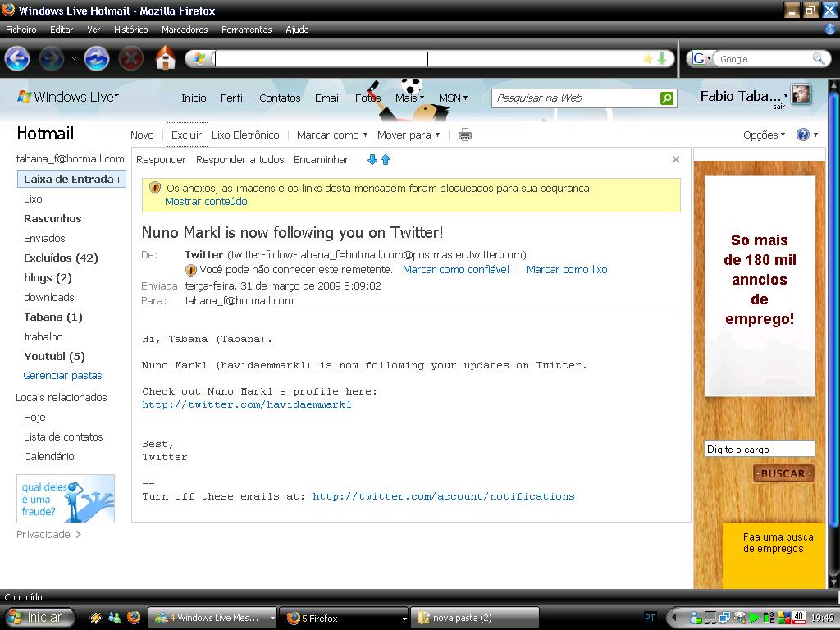Screen dimensions: 840x630
Task: Open the Histórico menu
Action: coord(130,30)
